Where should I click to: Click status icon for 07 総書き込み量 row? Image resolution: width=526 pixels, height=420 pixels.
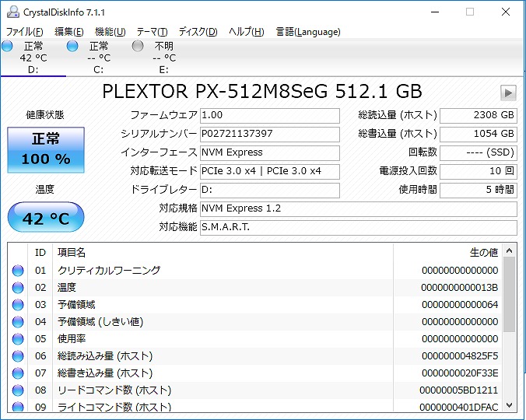point(18,373)
